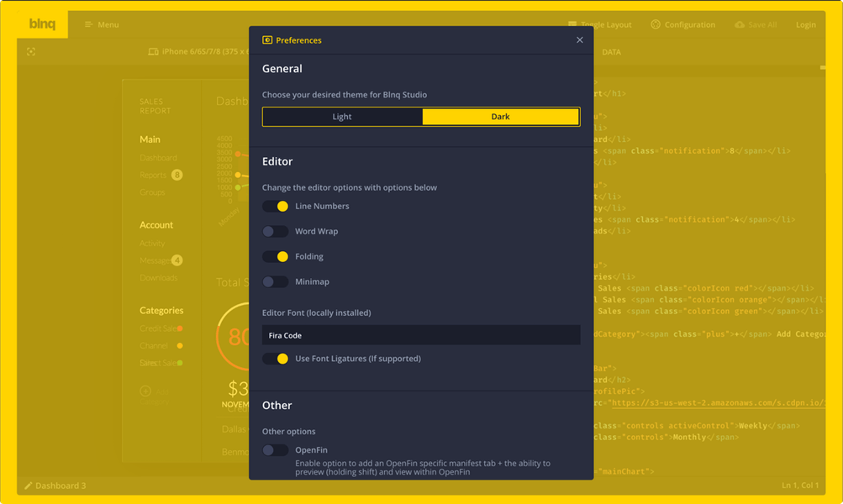The image size is (843, 504).
Task: Click the Login link
Action: coord(805,24)
